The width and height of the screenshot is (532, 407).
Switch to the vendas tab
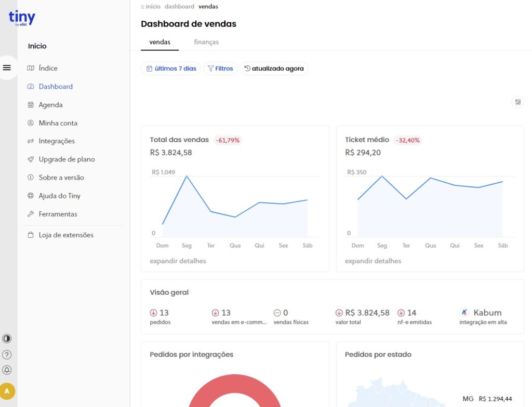(160, 42)
